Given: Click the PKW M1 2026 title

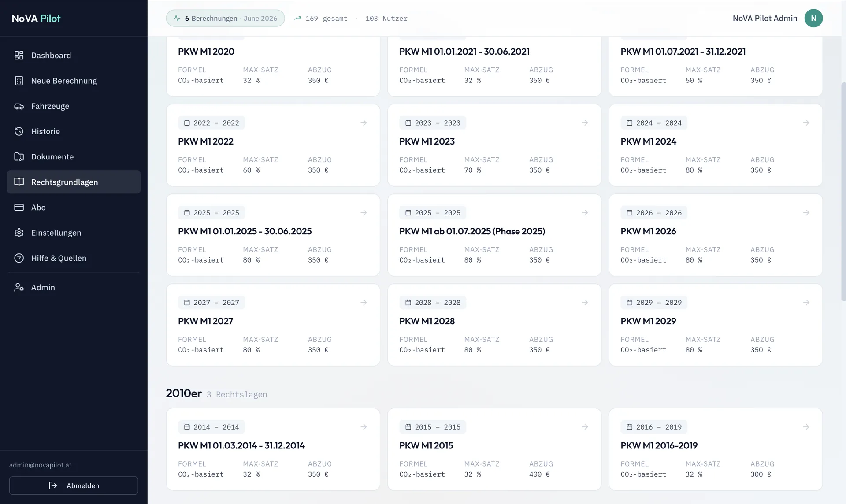Looking at the screenshot, I should coord(648,231).
